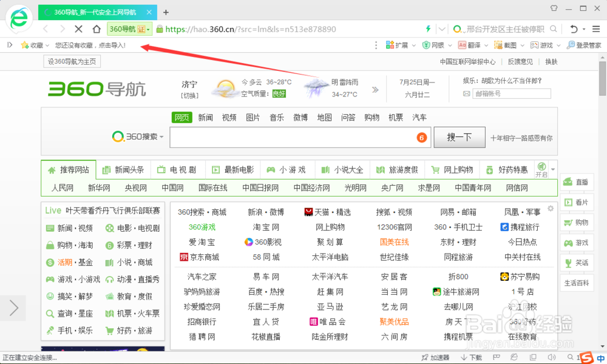Open 购物 in right sidebar
This screenshot has width=607, height=364.
577,223
